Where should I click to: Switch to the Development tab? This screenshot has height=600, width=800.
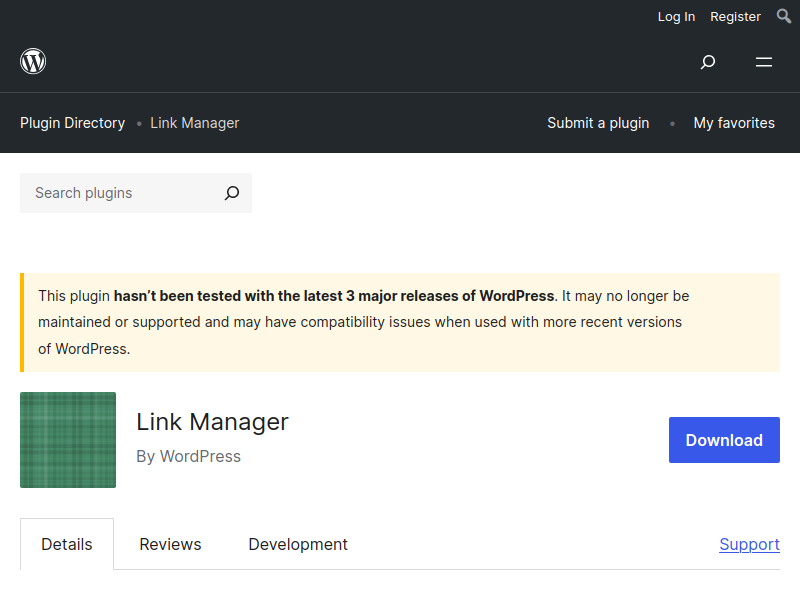298,544
